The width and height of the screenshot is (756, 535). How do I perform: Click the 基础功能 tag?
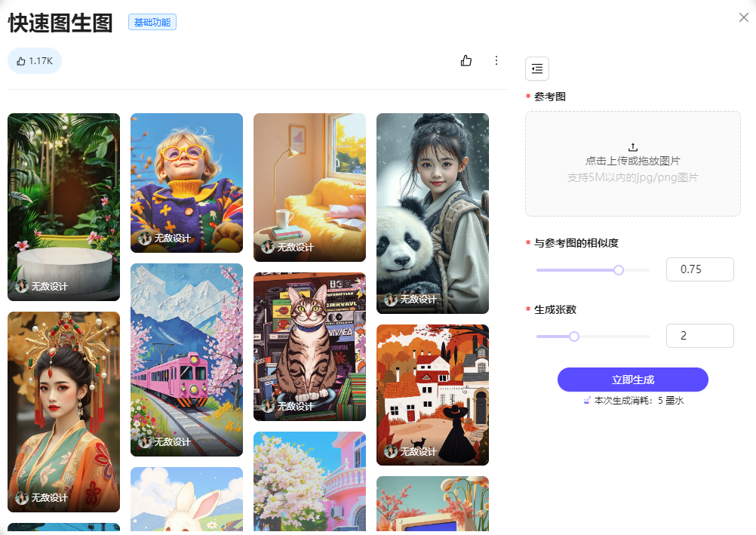(x=152, y=22)
